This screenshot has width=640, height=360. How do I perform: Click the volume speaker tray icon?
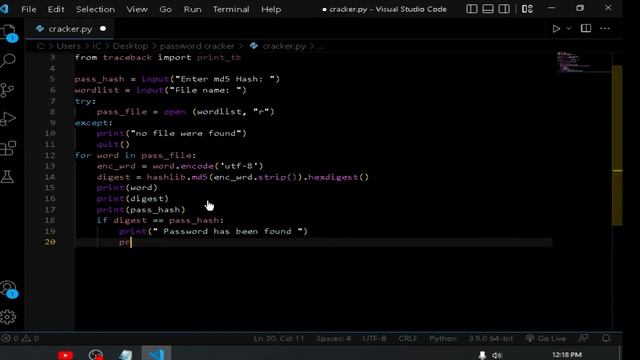click(497, 355)
